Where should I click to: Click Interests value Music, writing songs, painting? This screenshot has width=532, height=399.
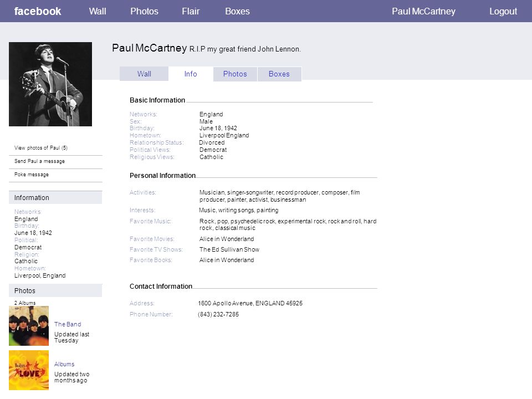point(238,211)
